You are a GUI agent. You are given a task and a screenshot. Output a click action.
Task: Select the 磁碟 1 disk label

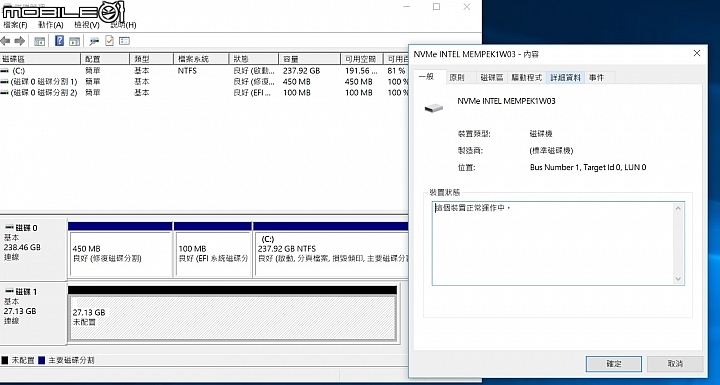pos(33,312)
